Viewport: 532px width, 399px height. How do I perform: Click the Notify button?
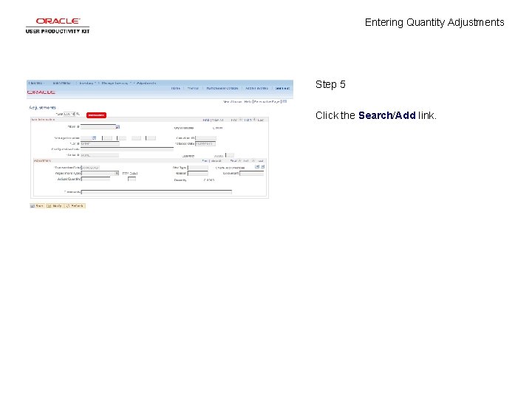[55, 206]
